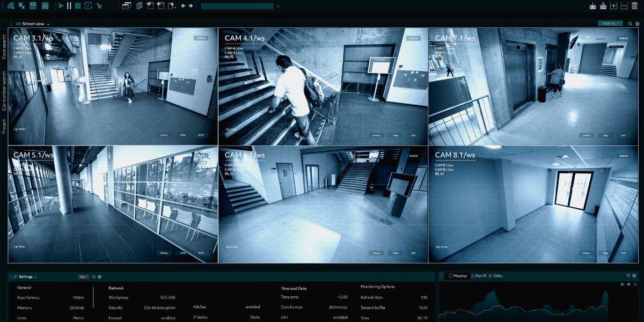Click the download import icon, top right
Screen dimensions: 644x322
coord(593,6)
